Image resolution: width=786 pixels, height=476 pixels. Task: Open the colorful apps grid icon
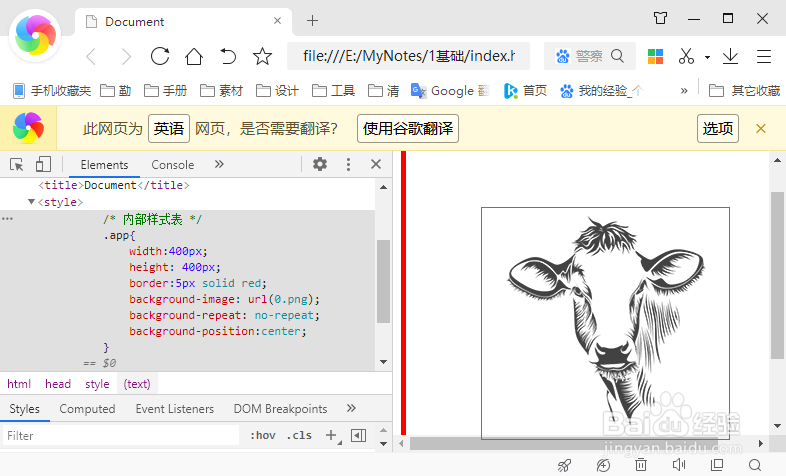point(655,56)
